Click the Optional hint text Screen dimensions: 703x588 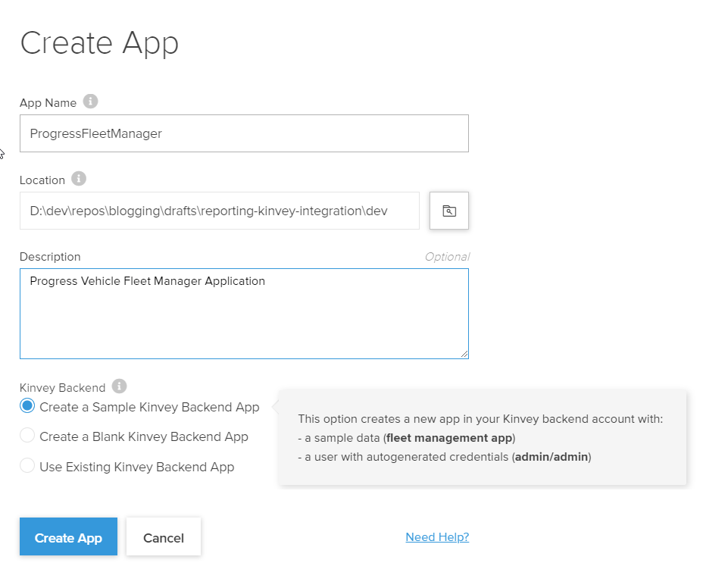(x=447, y=257)
